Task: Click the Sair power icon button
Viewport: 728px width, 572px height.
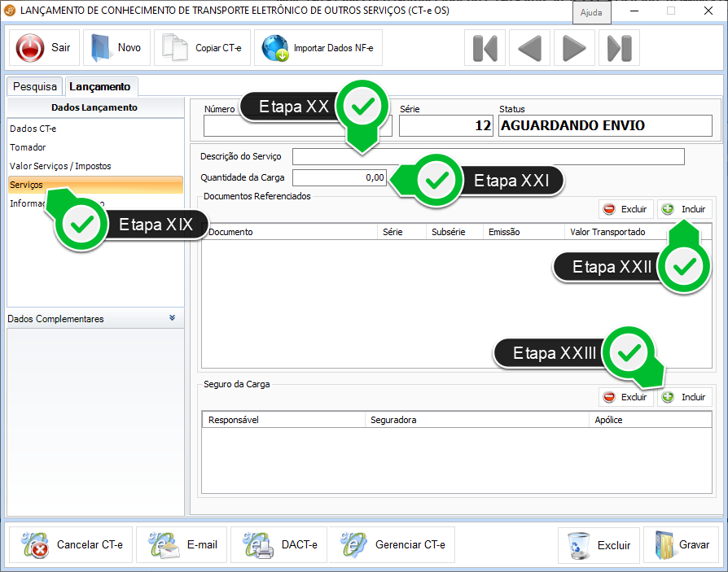Action: [43, 48]
